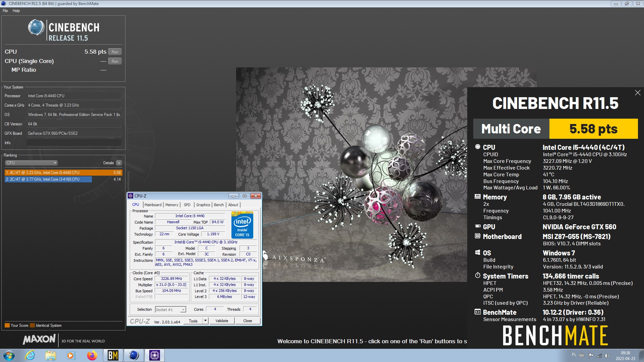Click the network signal tray icon

(x=599, y=355)
